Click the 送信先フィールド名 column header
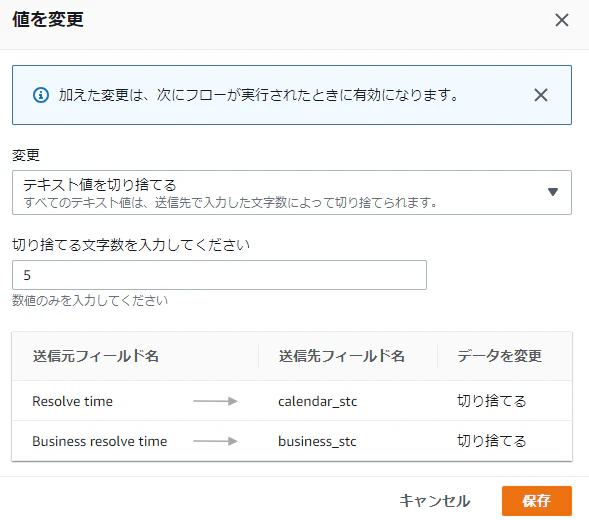Image resolution: width=589 pixels, height=520 pixels. click(341, 356)
